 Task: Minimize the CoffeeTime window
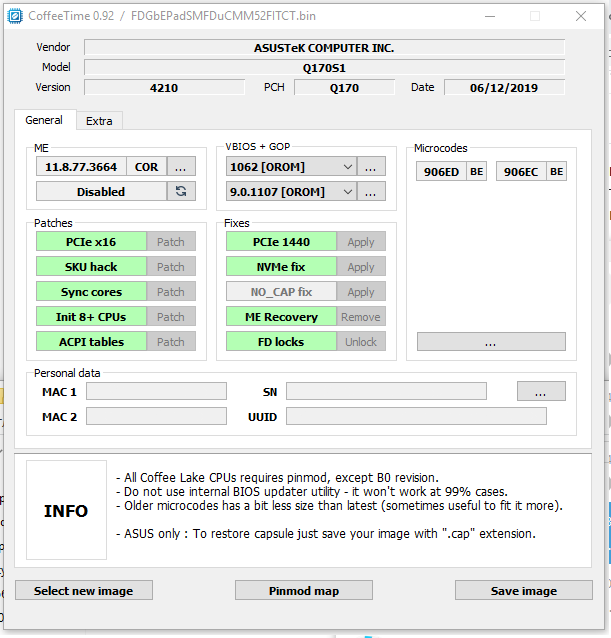pos(490,16)
